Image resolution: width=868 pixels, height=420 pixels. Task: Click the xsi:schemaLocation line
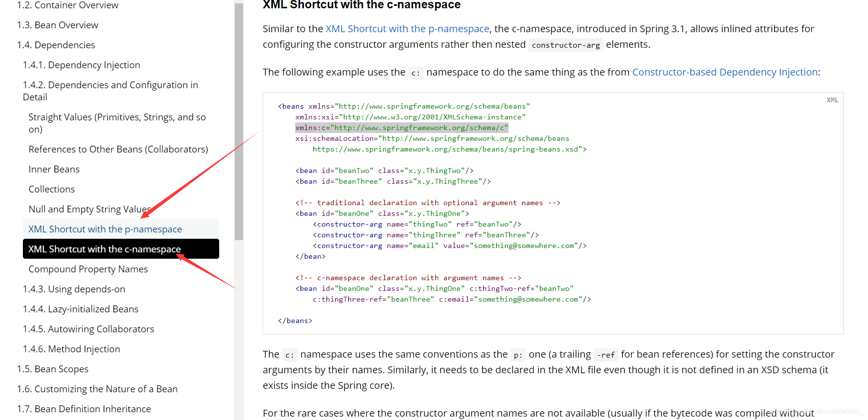click(432, 138)
